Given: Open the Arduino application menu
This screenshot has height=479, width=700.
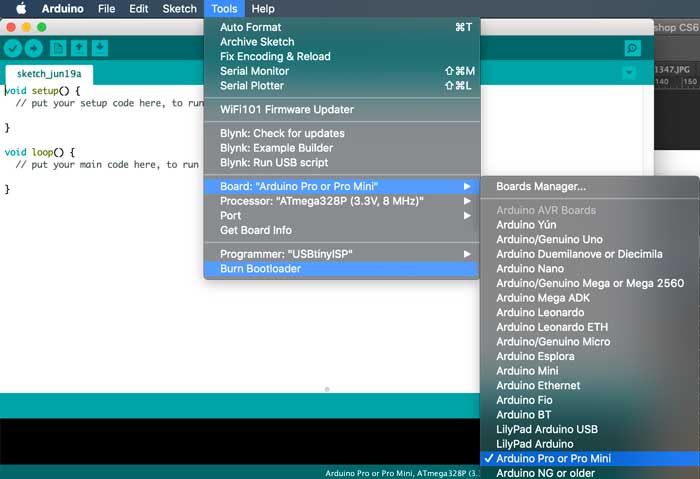Looking at the screenshot, I should 62,8.
